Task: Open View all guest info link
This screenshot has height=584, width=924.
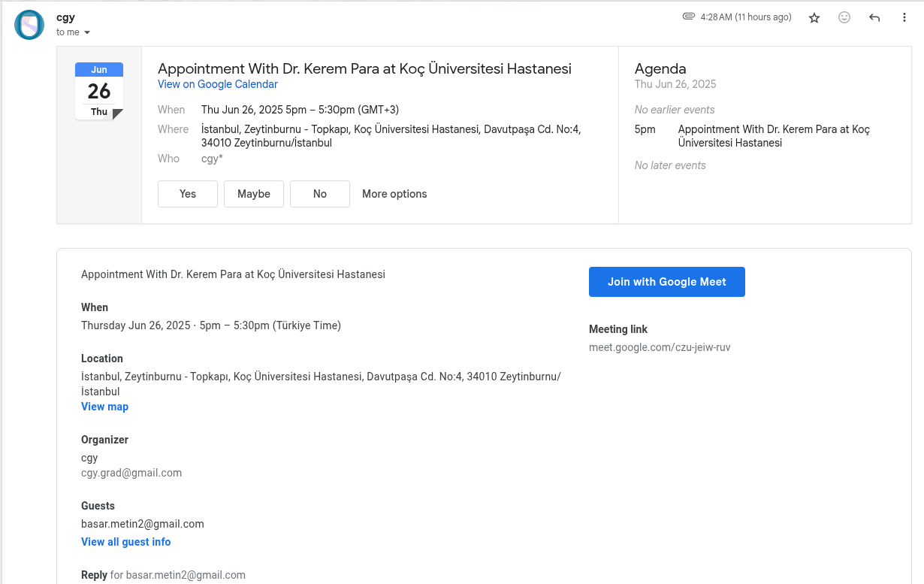Action: 126,542
